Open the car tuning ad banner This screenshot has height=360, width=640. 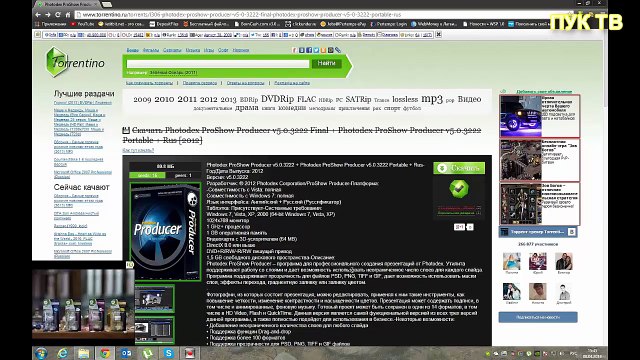click(x=539, y=116)
